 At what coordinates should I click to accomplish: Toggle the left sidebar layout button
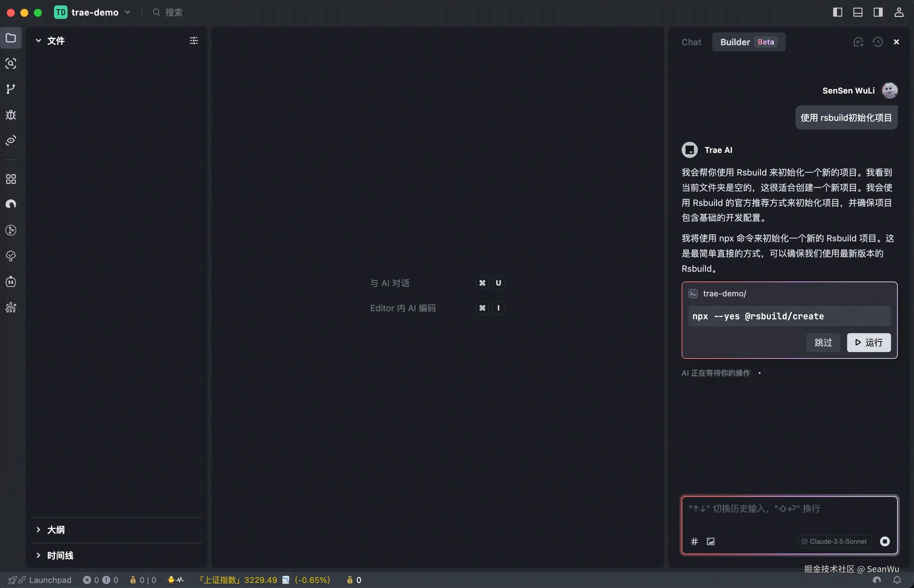(x=837, y=12)
